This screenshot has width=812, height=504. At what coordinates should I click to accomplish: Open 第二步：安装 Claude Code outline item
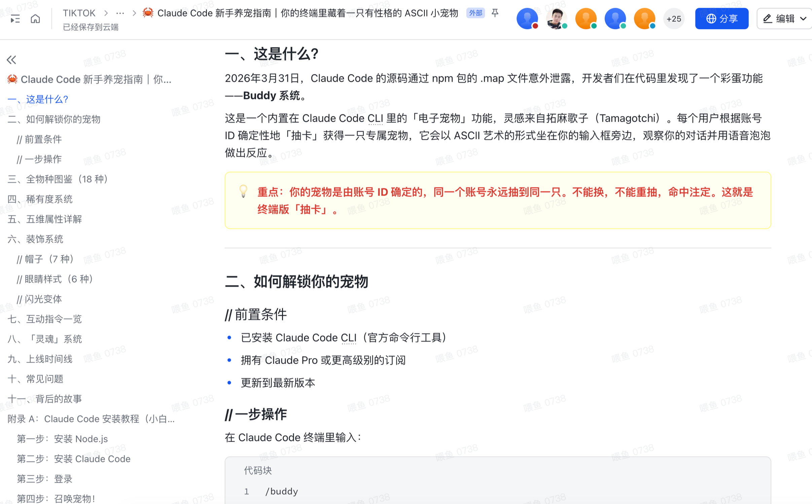pos(74,459)
